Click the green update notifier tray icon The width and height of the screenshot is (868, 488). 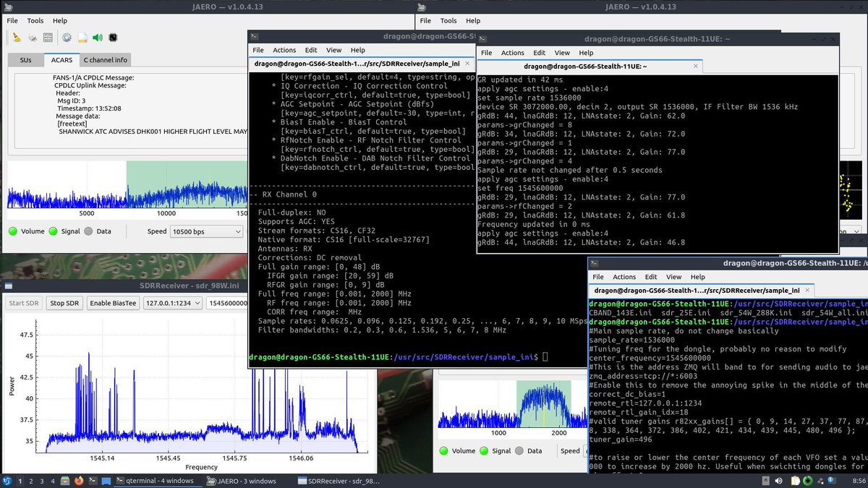coord(807,481)
